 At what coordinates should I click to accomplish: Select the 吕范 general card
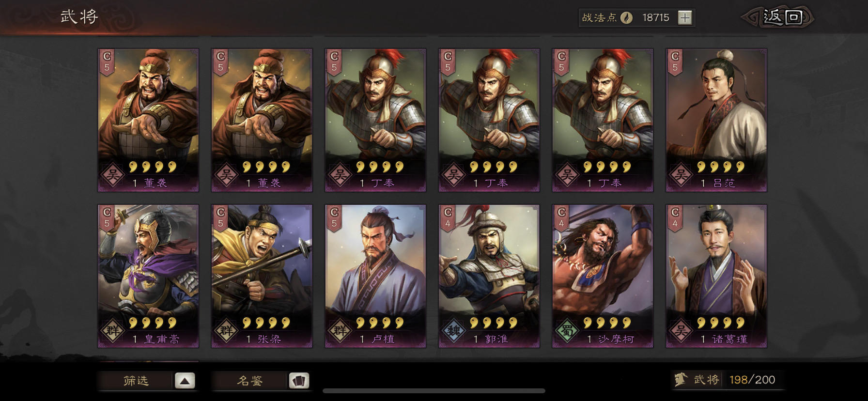[x=716, y=120]
